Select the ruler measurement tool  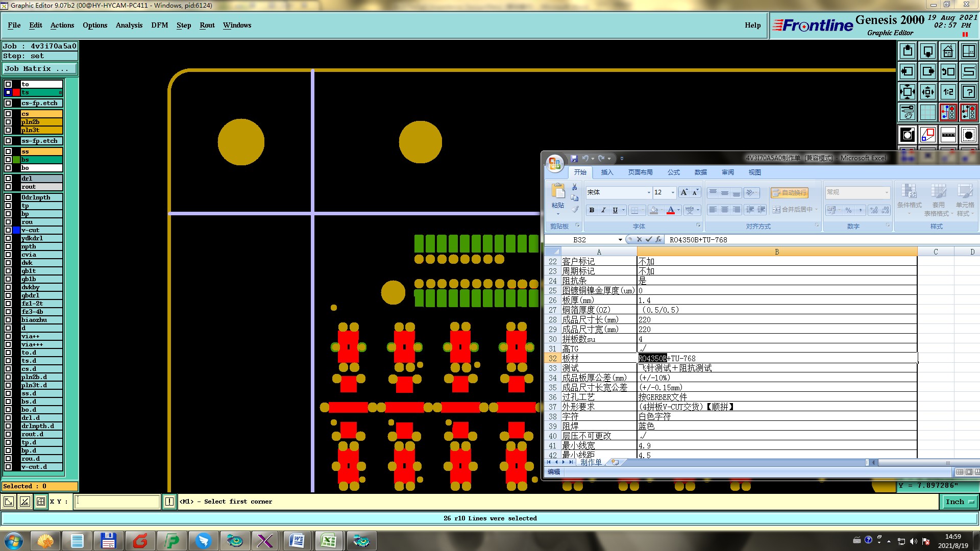[x=948, y=135]
